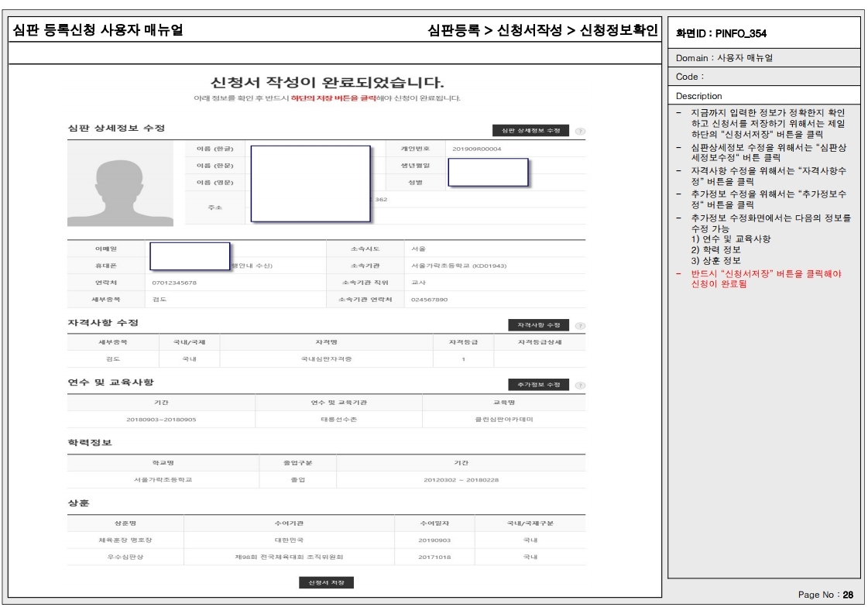This screenshot has height=614, width=868.
Task: Select the 연수 및 교육사항 section heading
Action: (111, 382)
